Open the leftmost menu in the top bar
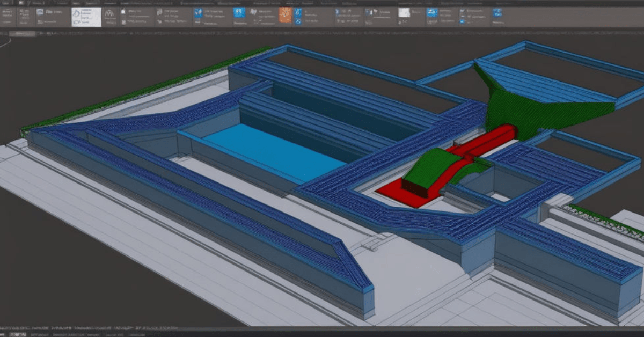644x337 pixels. click(x=5, y=3)
